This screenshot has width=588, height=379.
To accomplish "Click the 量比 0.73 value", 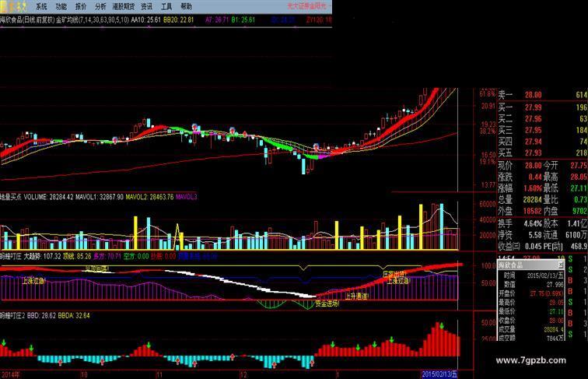I will pos(580,200).
